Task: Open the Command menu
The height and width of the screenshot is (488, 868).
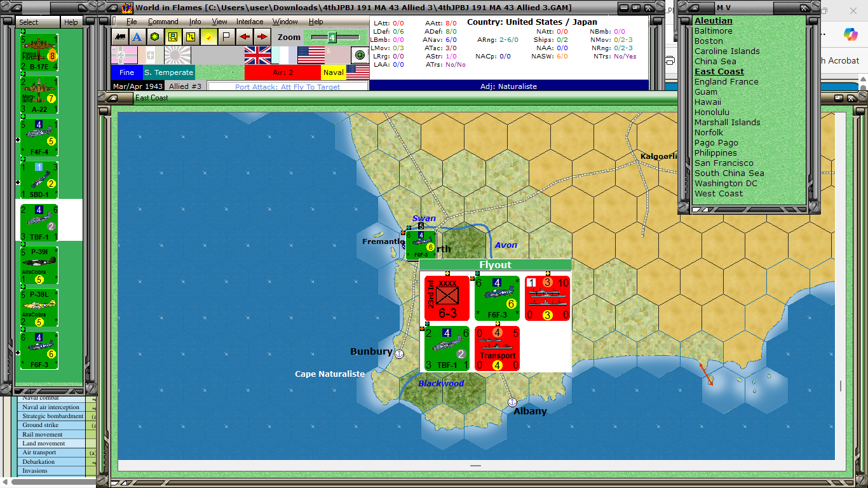Action: [163, 22]
